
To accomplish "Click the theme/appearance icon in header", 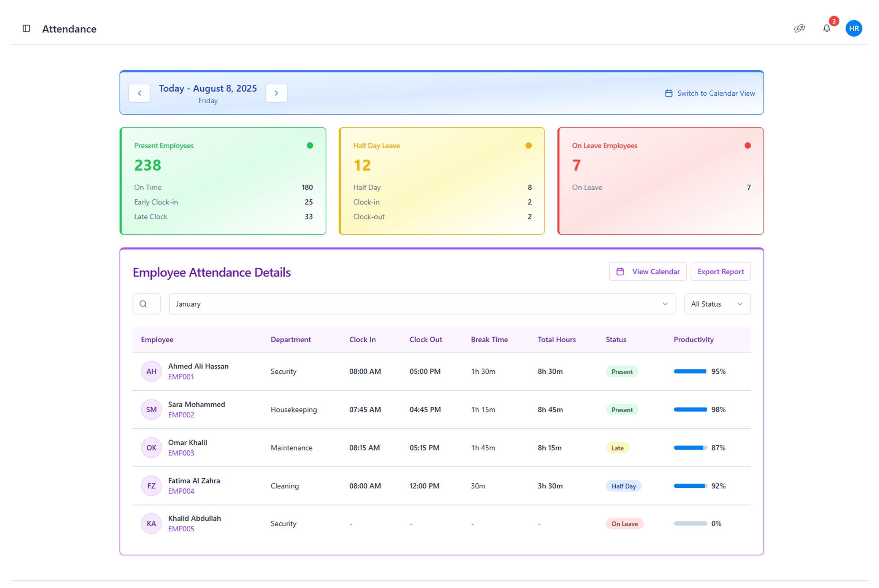I will click(800, 28).
